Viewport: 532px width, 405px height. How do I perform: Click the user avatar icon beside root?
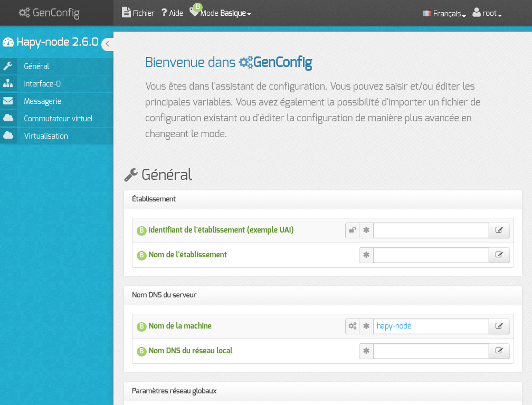click(477, 12)
